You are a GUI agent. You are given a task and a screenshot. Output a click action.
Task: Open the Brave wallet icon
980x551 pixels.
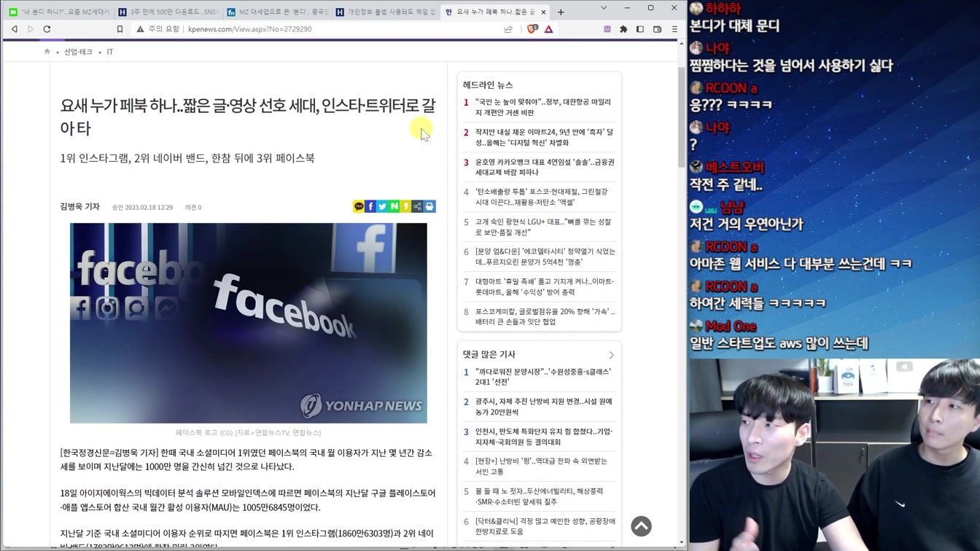click(x=657, y=29)
